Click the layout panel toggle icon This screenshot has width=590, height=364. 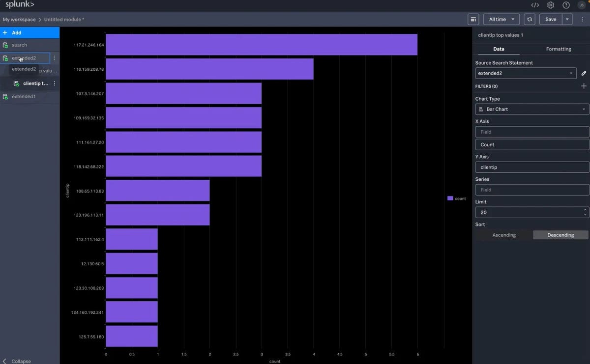click(x=473, y=19)
